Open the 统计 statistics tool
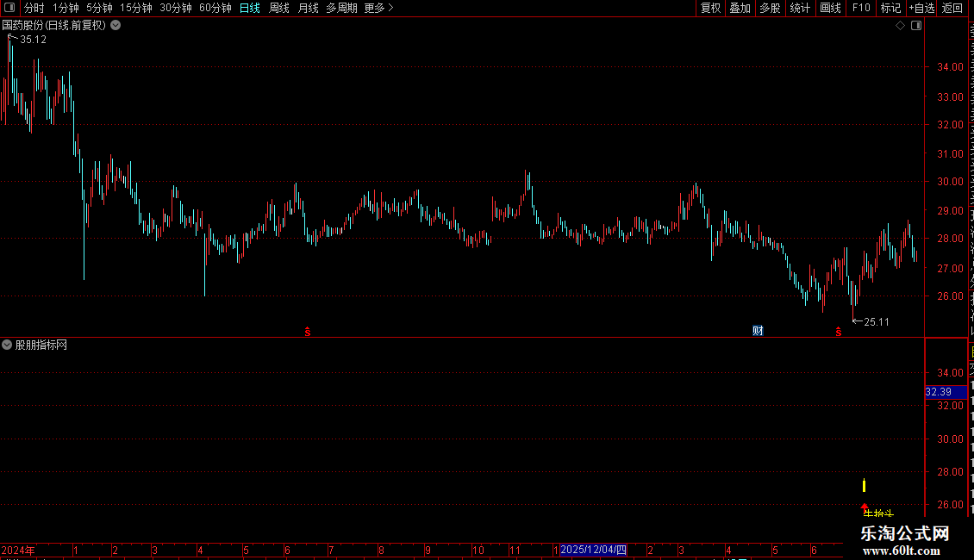The width and height of the screenshot is (974, 560). (799, 8)
